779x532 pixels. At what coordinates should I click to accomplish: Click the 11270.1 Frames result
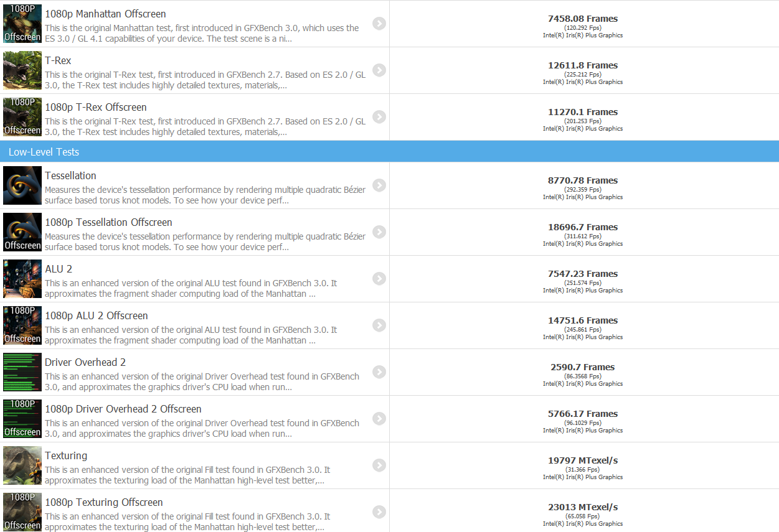pyautogui.click(x=583, y=112)
